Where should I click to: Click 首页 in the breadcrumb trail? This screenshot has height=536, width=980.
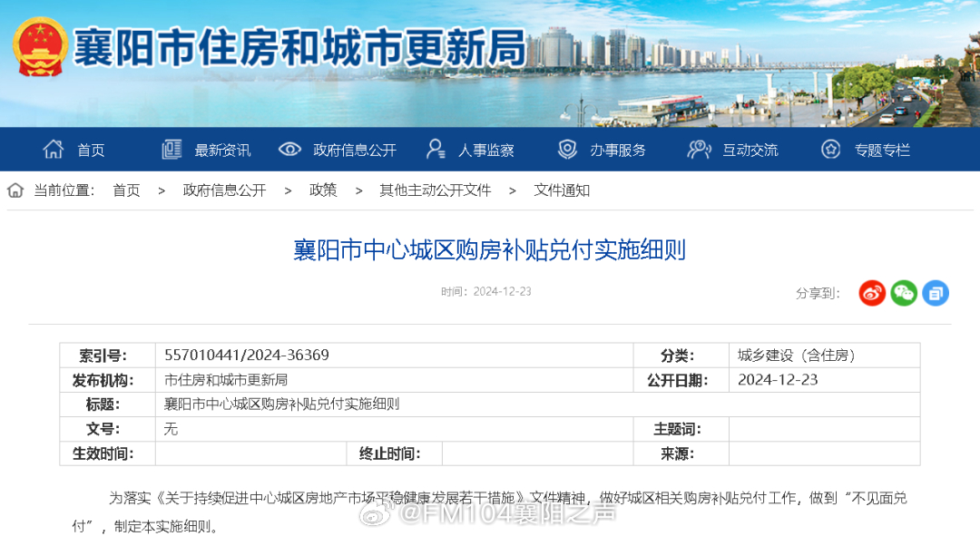tap(126, 190)
